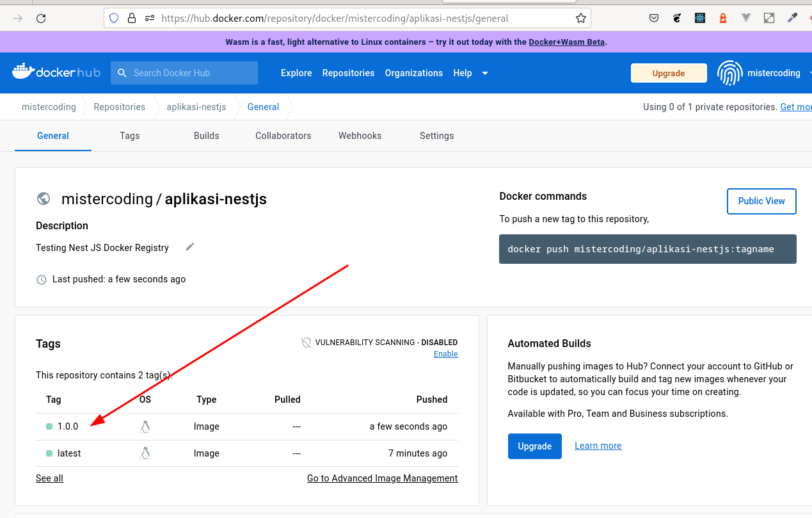Edit description with the pencil icon
812x518 pixels.
click(190, 247)
